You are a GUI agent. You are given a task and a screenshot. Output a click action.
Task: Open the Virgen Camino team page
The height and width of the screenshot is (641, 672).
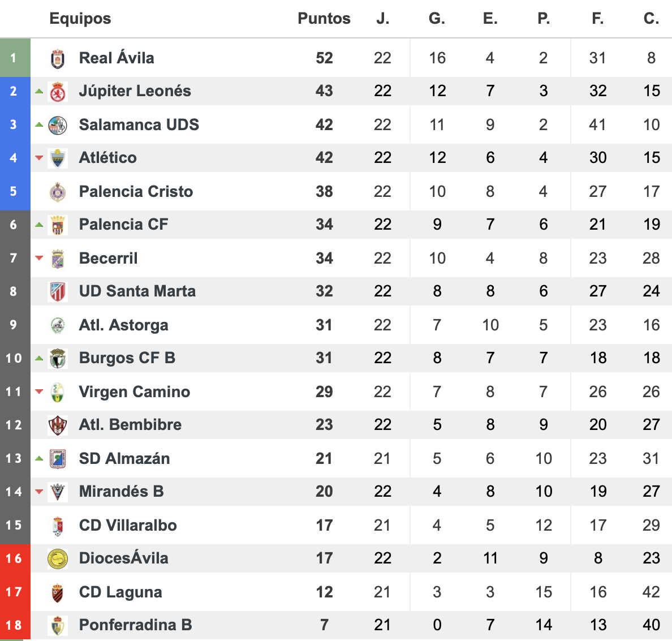134,392
